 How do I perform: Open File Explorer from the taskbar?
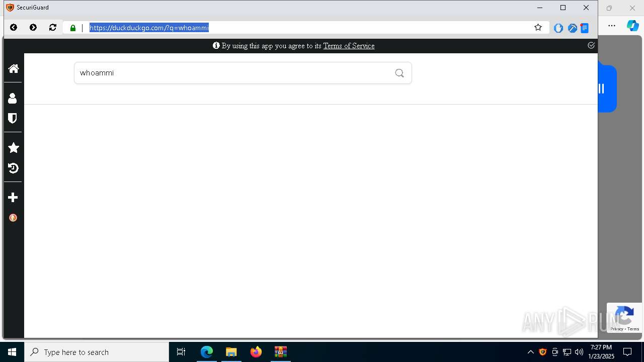(x=231, y=352)
